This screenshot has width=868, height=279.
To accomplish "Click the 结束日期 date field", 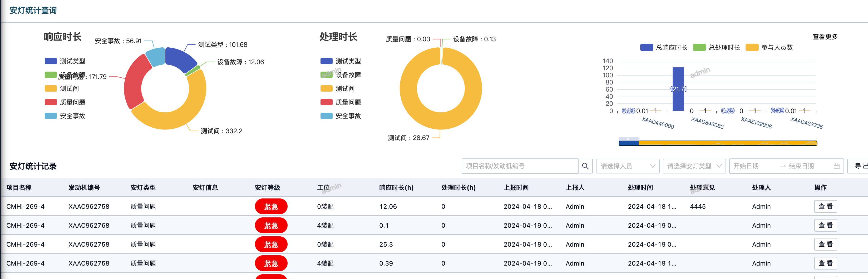I will coord(809,166).
